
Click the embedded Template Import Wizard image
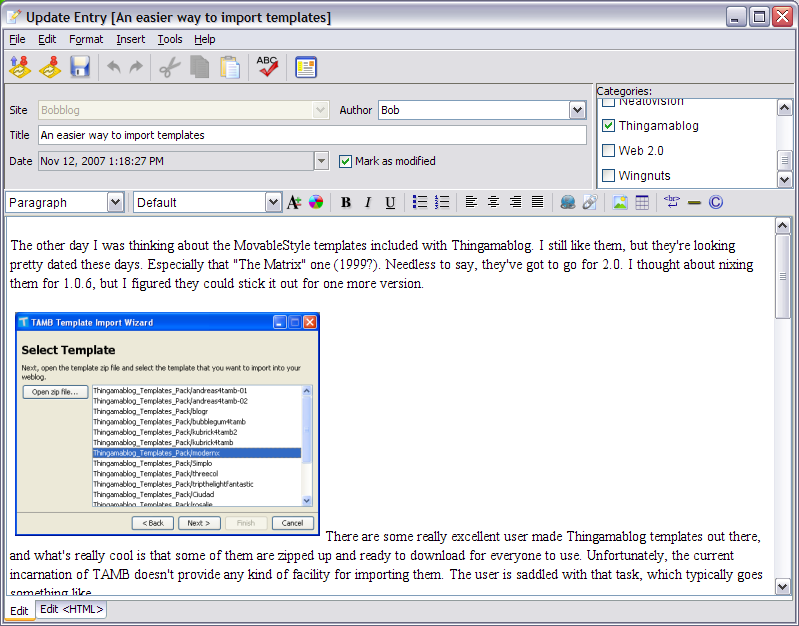(x=167, y=424)
